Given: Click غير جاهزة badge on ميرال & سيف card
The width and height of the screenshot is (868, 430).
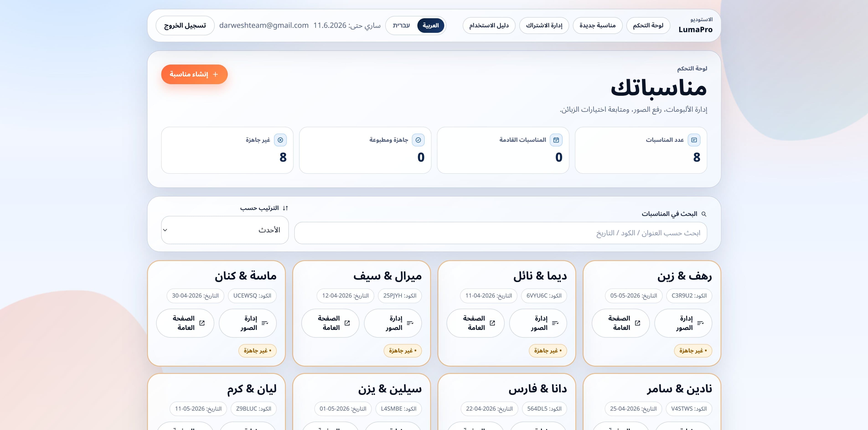Looking at the screenshot, I should coord(402,350).
